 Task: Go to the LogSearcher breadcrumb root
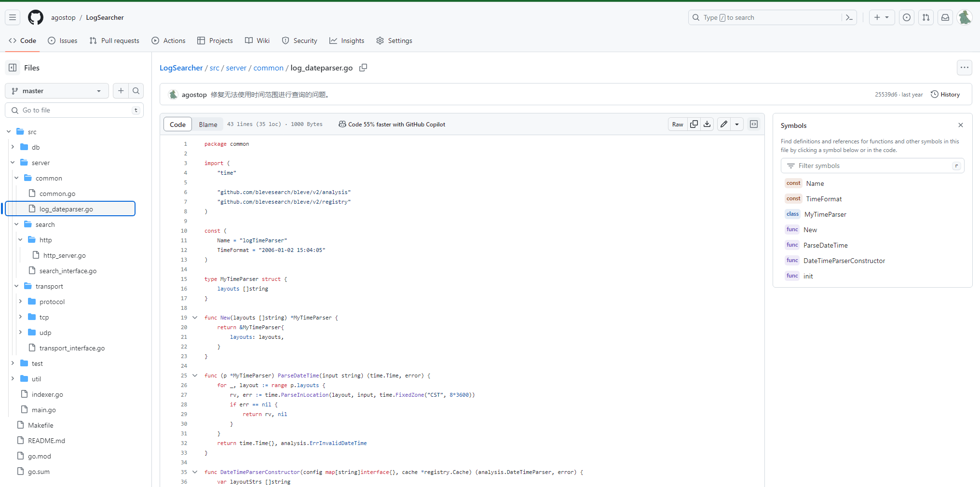pos(181,68)
